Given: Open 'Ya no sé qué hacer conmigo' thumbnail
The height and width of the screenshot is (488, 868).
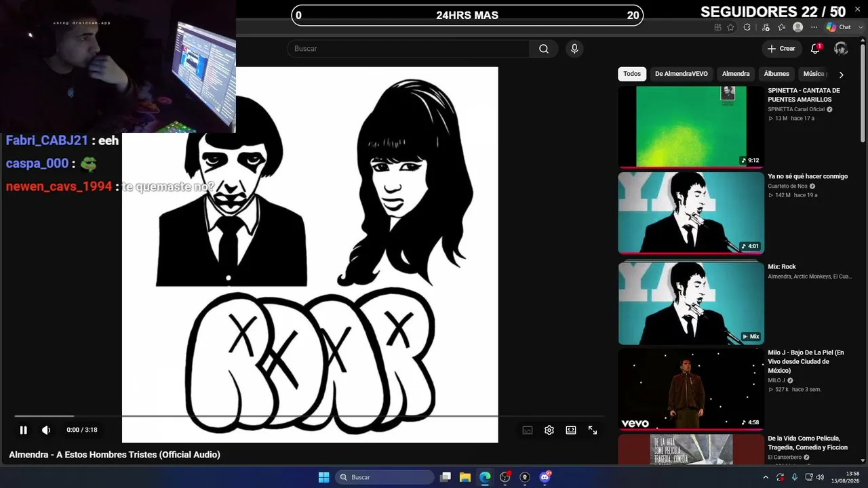Looking at the screenshot, I should [x=691, y=213].
